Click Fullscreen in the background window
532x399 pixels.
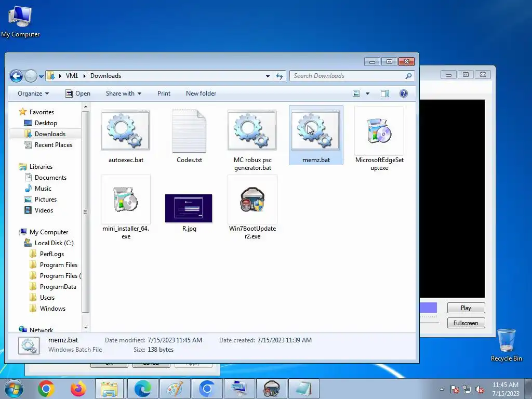pyautogui.click(x=466, y=323)
